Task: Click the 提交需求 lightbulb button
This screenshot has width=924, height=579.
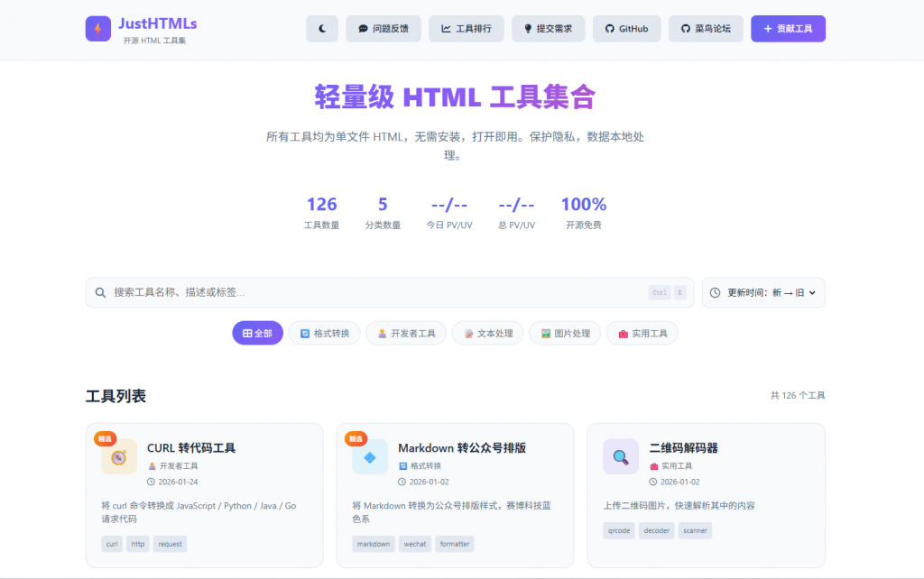Action: pos(548,29)
